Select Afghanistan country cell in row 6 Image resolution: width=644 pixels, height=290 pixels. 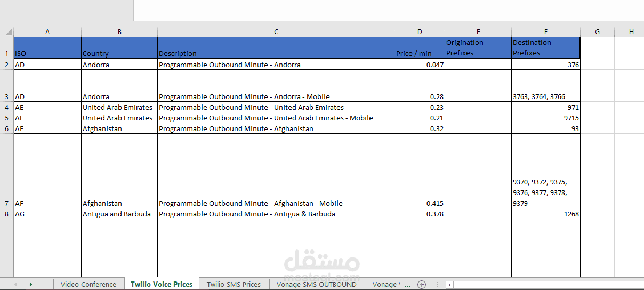119,128
